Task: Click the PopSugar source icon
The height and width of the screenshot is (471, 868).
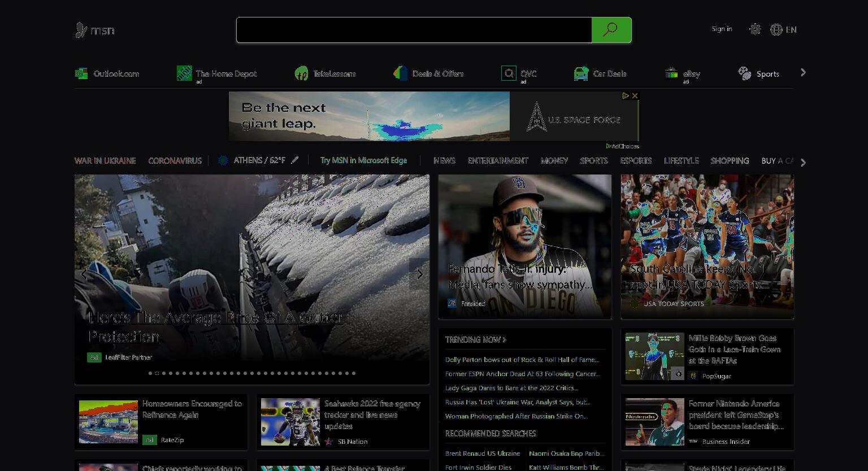Action: click(693, 376)
